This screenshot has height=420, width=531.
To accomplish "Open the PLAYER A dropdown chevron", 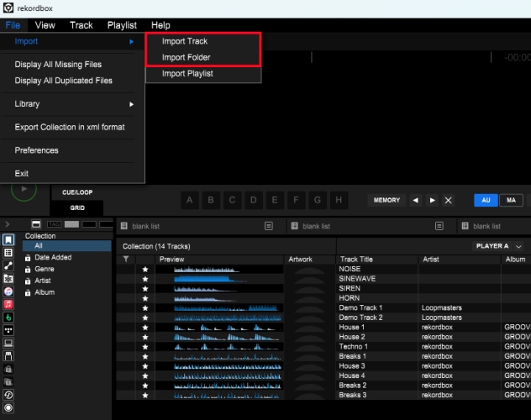I will tap(518, 246).
